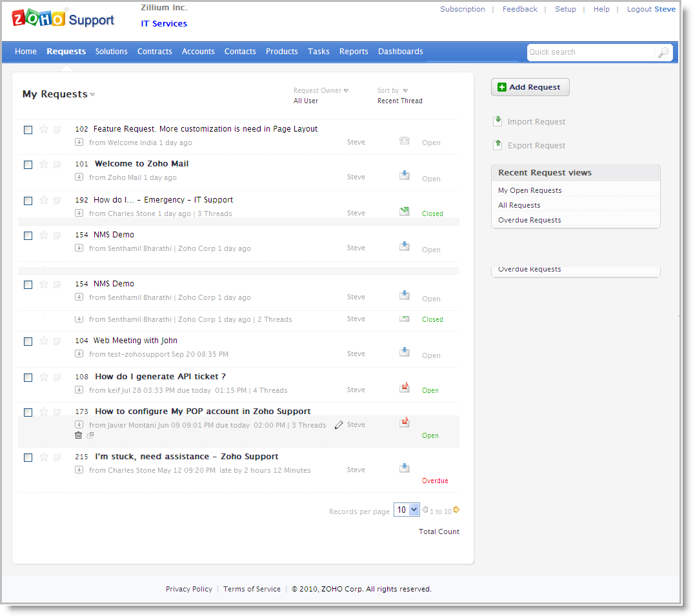
Task: Click red mail icon for request 173
Action: 405,422
